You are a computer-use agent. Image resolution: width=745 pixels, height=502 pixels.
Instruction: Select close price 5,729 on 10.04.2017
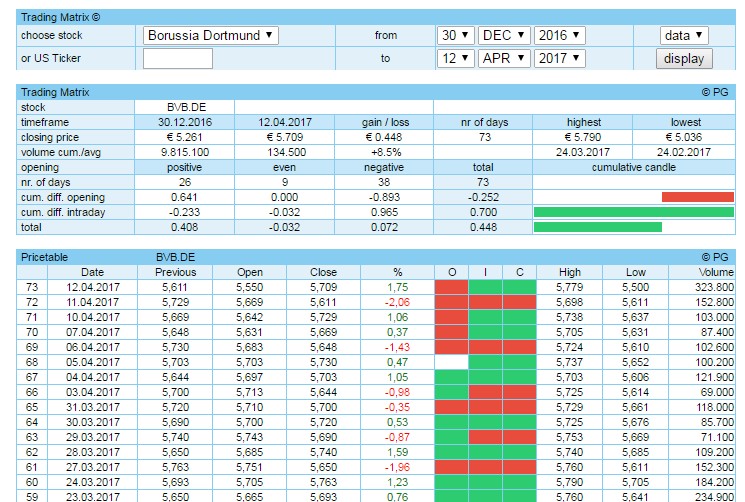click(324, 317)
